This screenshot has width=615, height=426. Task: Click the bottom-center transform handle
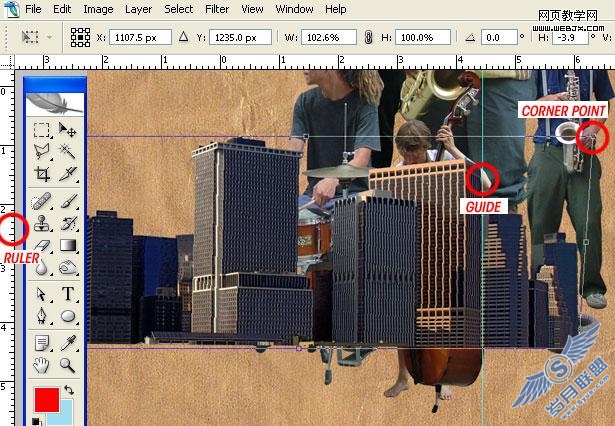point(299,348)
